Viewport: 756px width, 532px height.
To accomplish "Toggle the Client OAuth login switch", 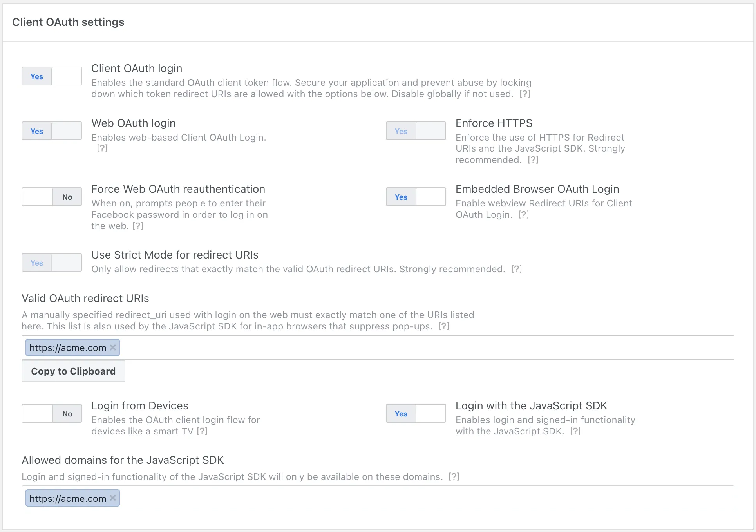I will coord(52,76).
